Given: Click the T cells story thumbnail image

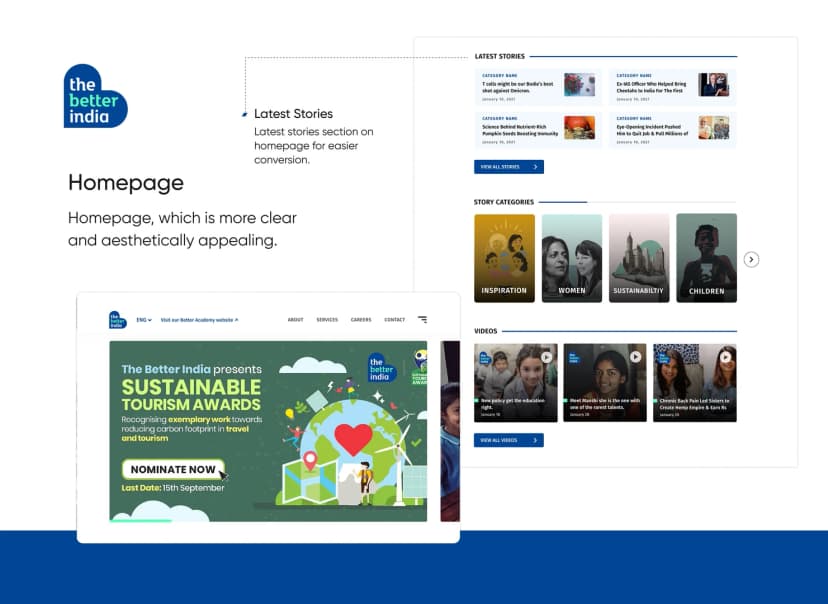Looking at the screenshot, I should click(579, 84).
